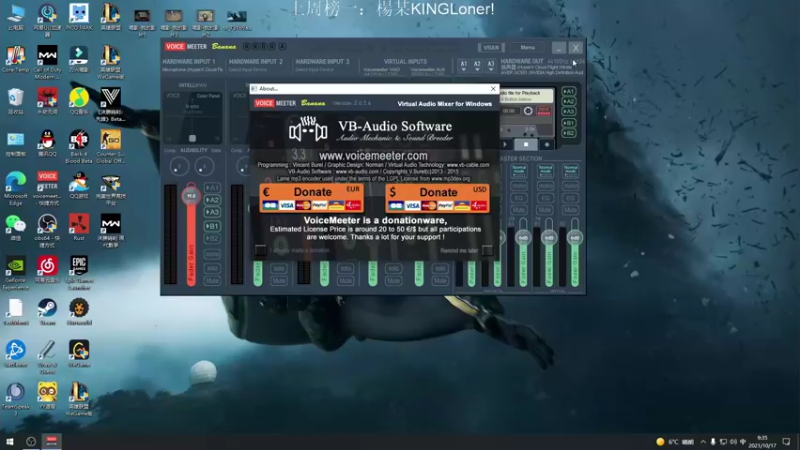800x450 pixels.
Task: Open the notification center icon
Action: [x=786, y=442]
